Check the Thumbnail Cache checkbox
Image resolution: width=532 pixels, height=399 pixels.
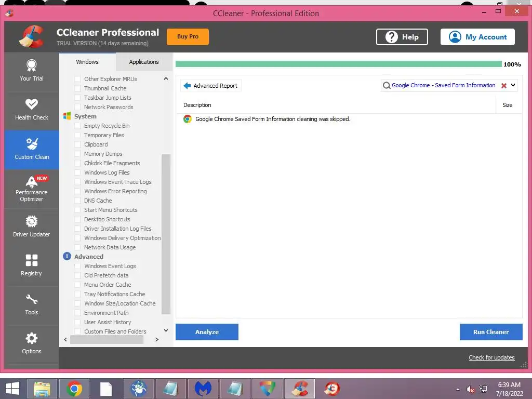77,88
